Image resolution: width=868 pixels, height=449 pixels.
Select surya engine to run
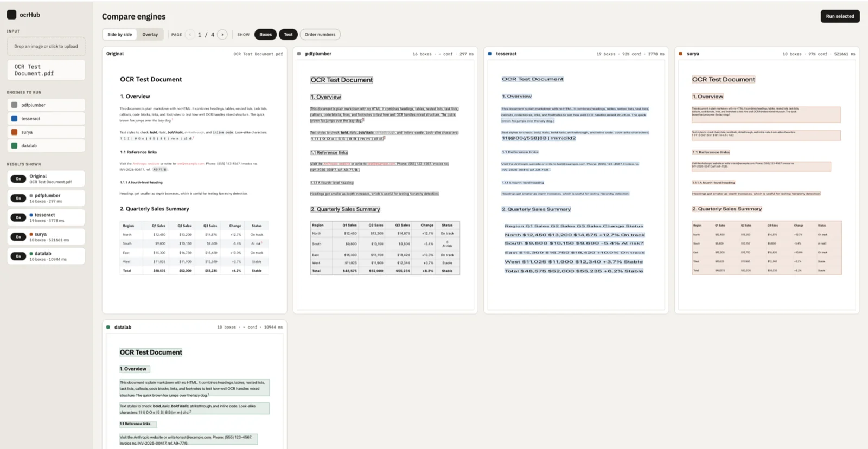(46, 132)
